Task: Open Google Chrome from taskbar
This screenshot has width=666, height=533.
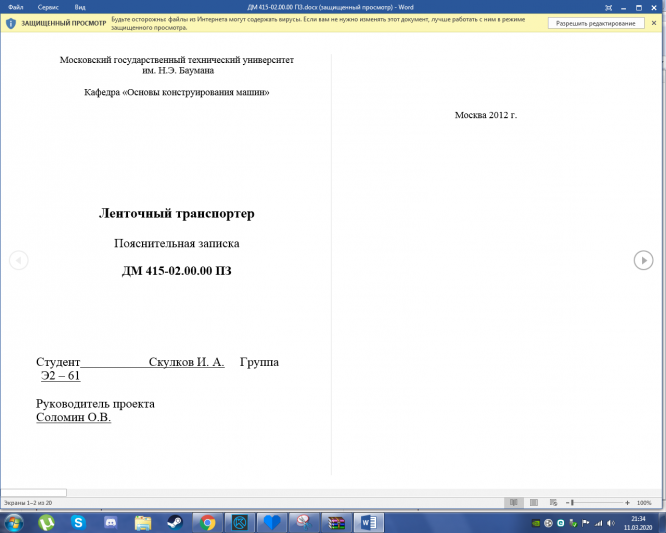Action: (207, 522)
